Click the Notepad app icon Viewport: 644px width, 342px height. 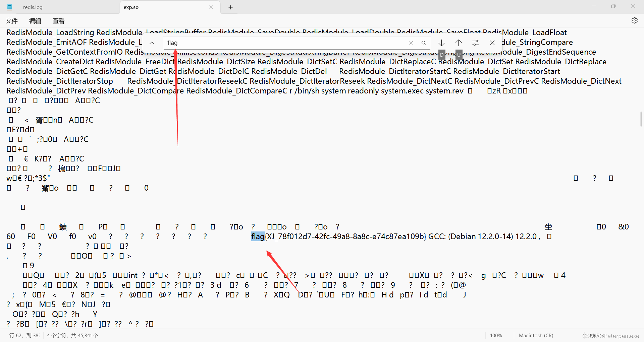9,7
